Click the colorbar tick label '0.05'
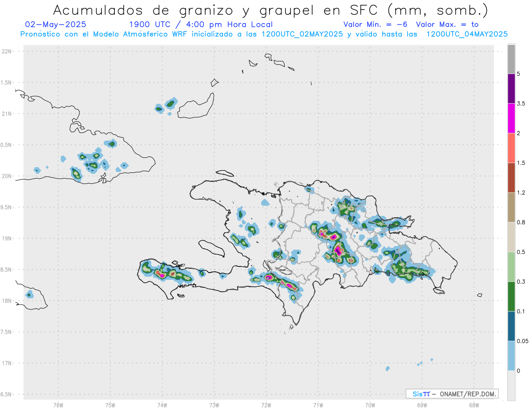 point(523,341)
